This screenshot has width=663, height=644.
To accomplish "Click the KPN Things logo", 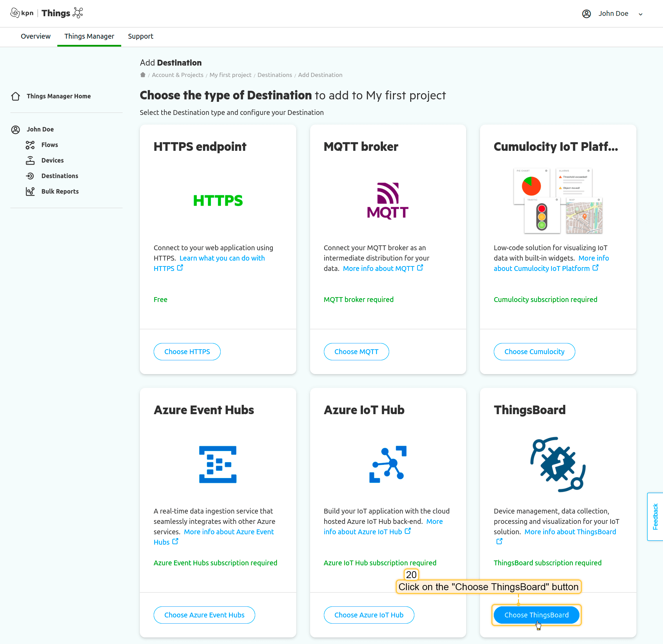I will [47, 13].
